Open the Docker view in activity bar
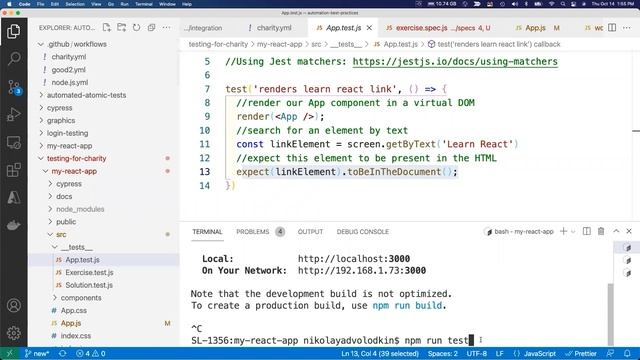The height and width of the screenshot is (360, 640). (13, 225)
